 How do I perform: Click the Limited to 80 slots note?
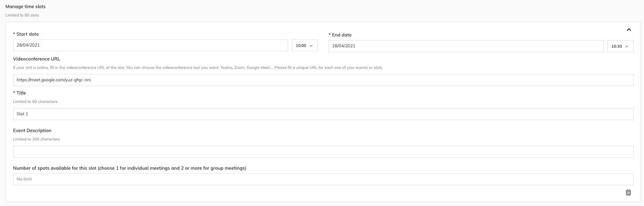22,15
